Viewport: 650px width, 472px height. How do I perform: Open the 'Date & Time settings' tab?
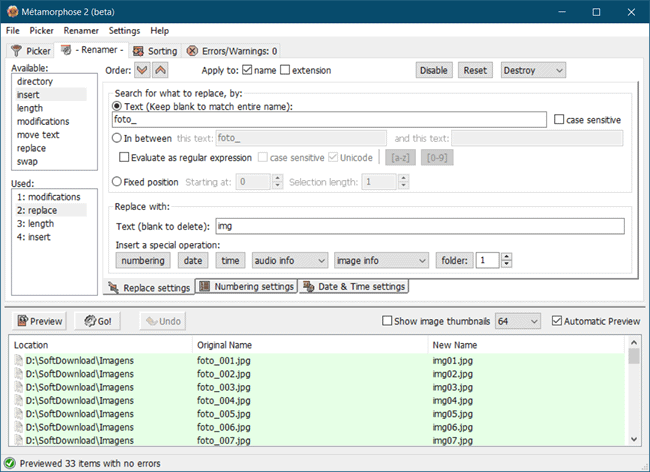(x=354, y=286)
